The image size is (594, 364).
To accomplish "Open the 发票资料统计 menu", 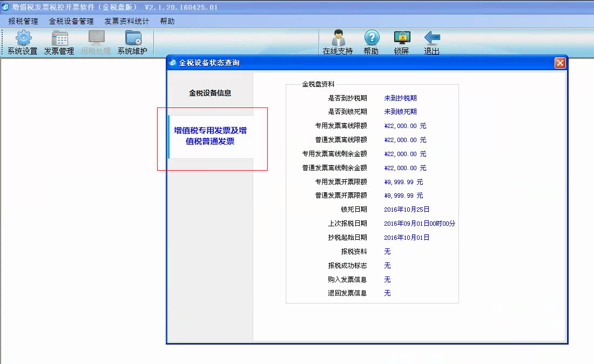I will point(127,22).
